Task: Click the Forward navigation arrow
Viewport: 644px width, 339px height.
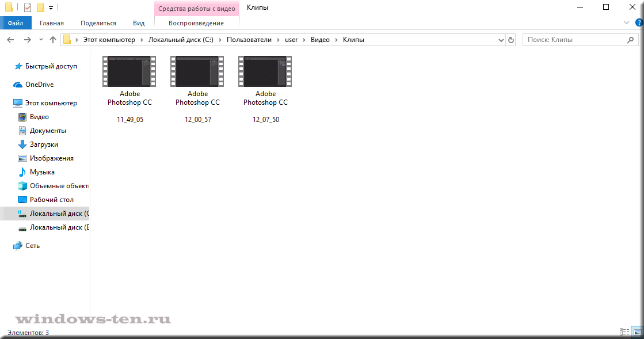Action: tap(27, 40)
